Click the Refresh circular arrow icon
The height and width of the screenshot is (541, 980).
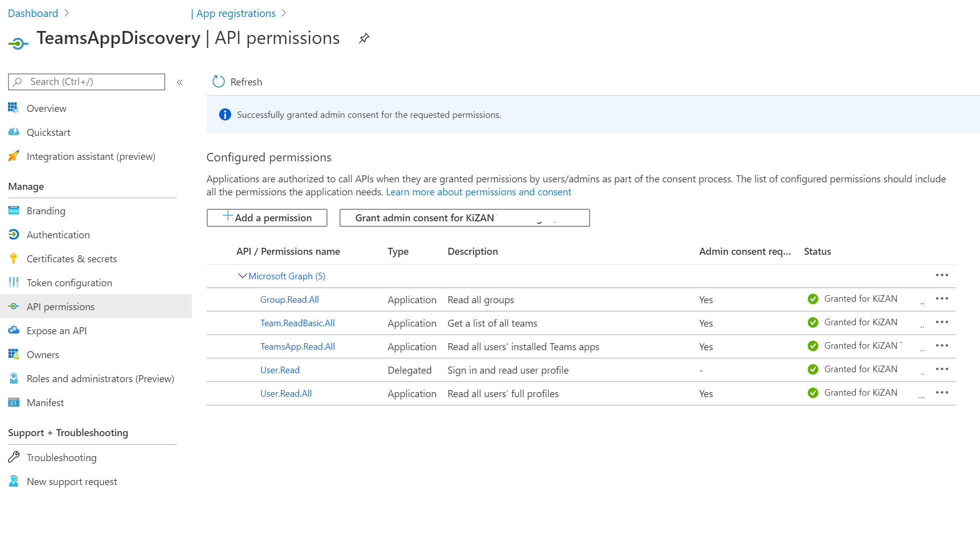pos(219,81)
